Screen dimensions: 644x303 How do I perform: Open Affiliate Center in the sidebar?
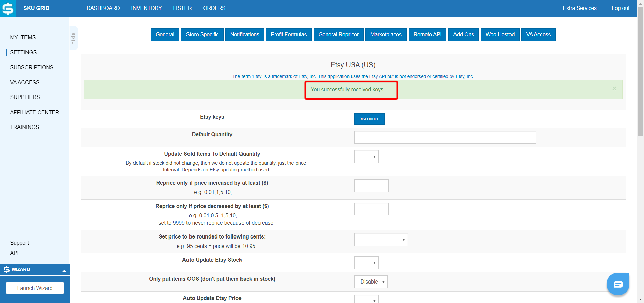tap(35, 112)
